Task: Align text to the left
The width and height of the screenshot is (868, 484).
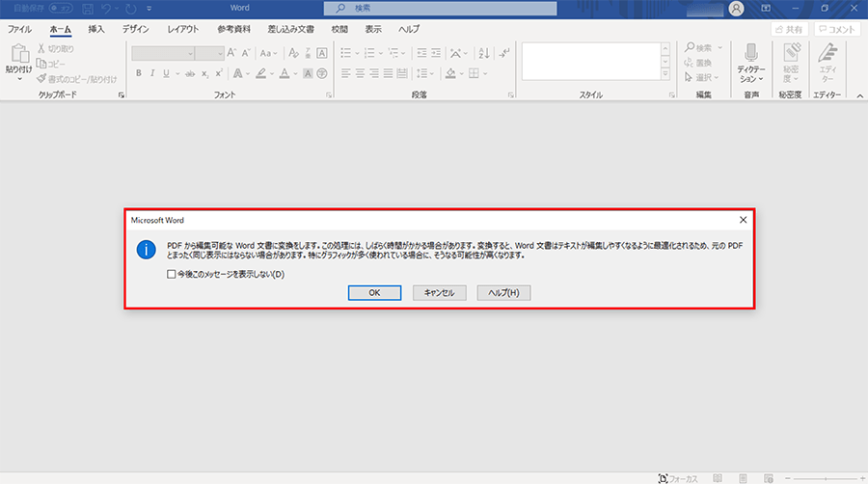Action: click(345, 73)
